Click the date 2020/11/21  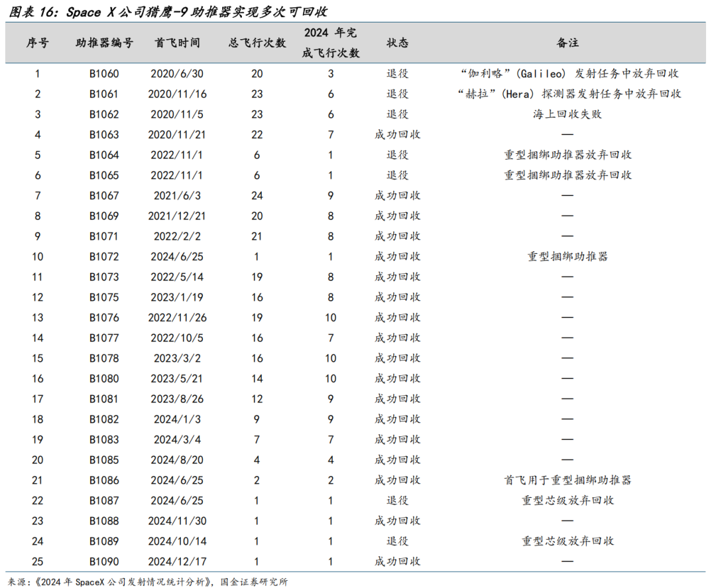click(177, 135)
